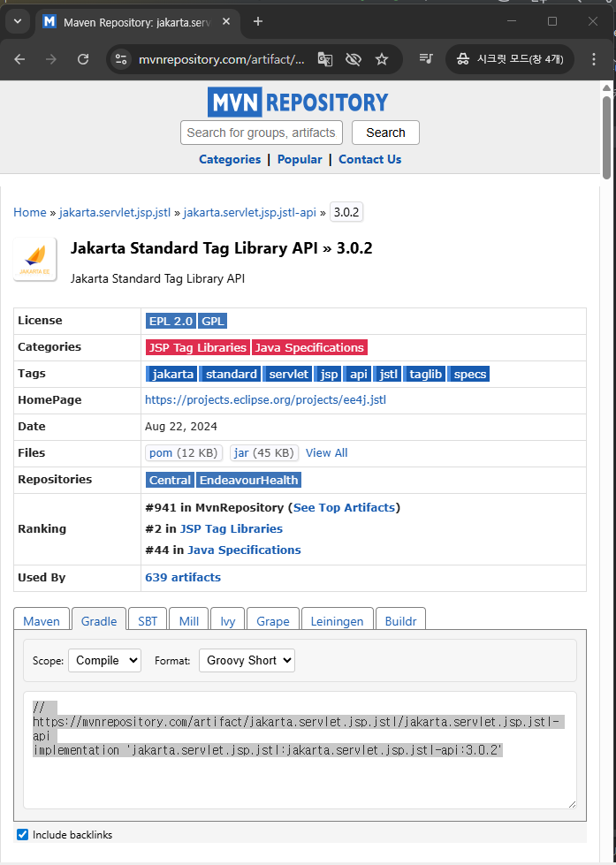Open the Popular link
Viewport: 616px width, 865px height.
pos(300,159)
